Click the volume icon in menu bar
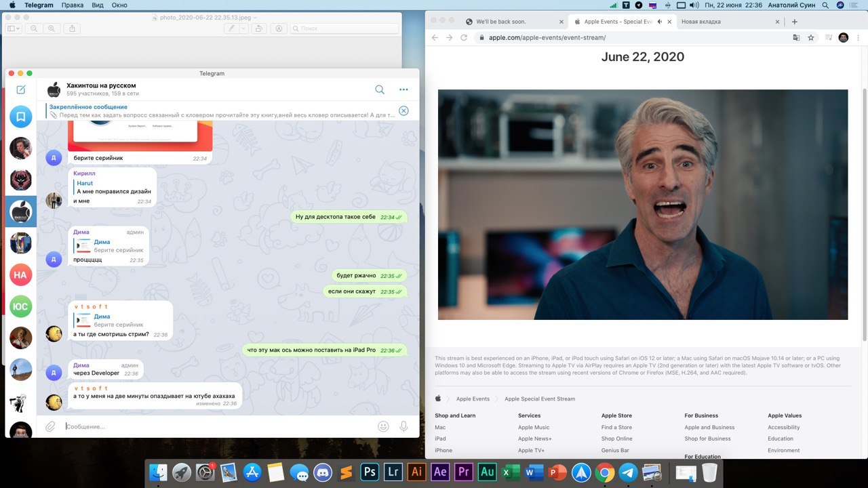The image size is (868, 488). pyautogui.click(x=694, y=5)
